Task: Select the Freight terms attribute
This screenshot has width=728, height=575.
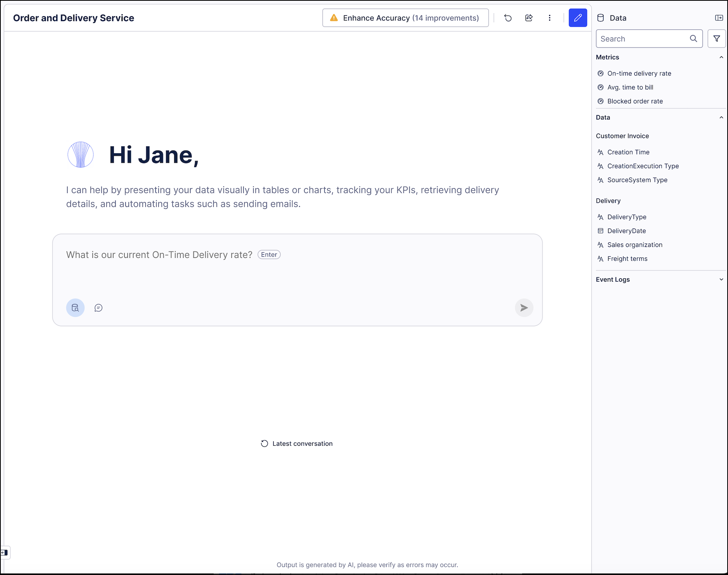Action: point(627,259)
